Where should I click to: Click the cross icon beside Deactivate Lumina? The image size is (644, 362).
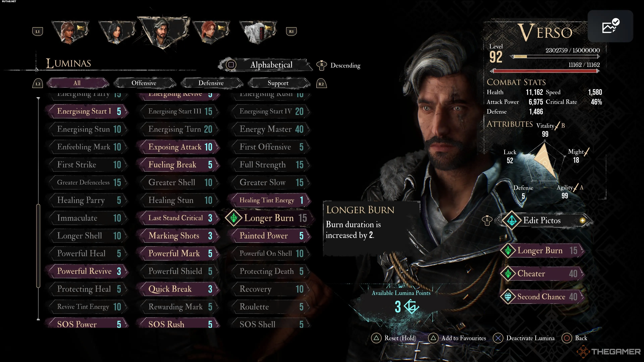498,338
